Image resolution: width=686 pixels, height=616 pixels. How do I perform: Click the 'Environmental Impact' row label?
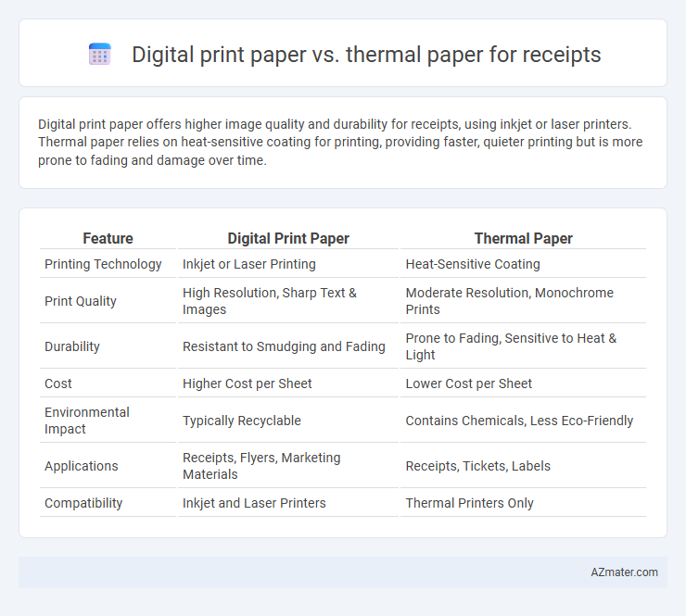click(87, 421)
